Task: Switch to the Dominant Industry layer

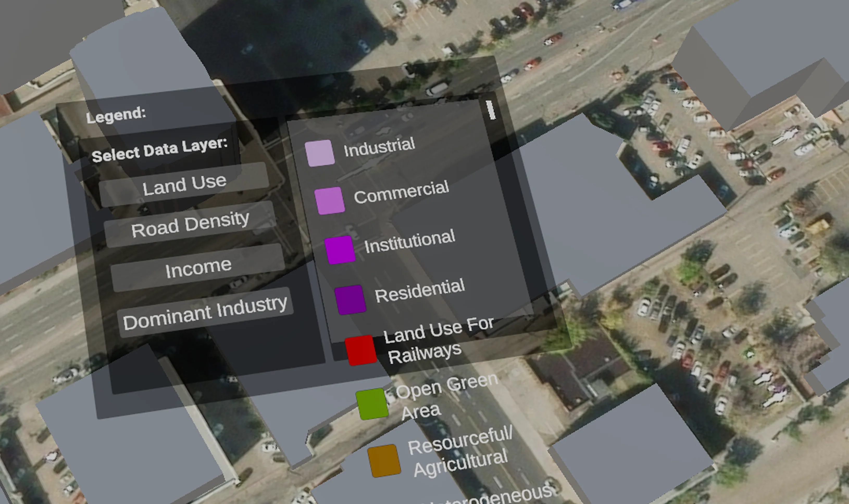Action: tap(205, 312)
